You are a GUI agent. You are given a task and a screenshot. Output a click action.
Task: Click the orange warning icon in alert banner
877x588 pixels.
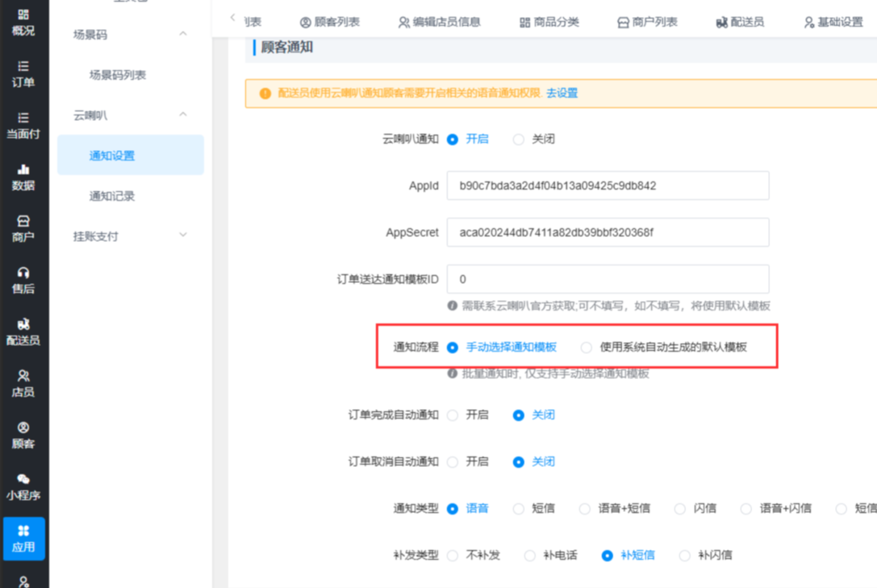[x=265, y=94]
